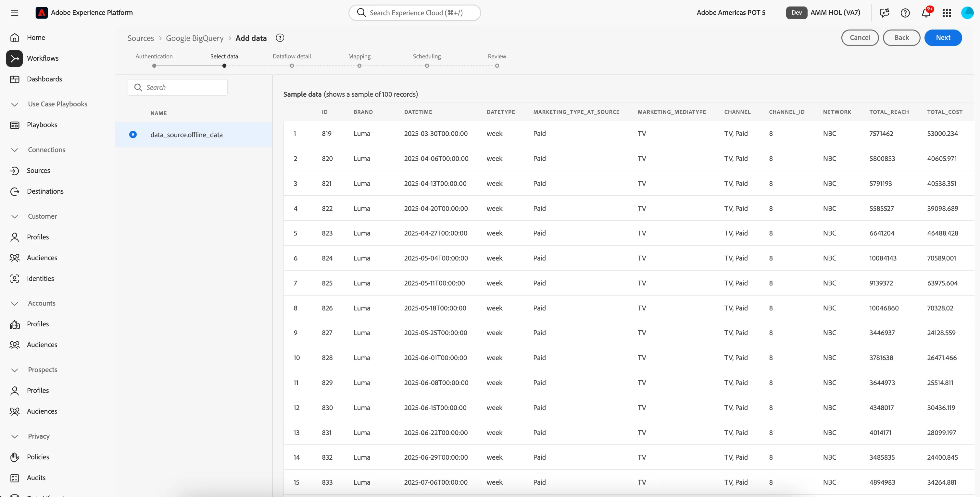
Task: Click the Cancel button
Action: point(860,38)
